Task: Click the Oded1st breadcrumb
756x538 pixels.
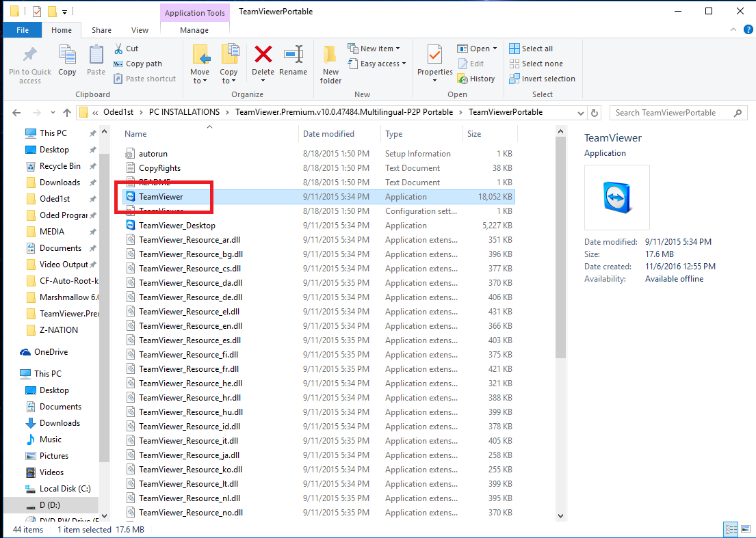Action: coord(118,112)
